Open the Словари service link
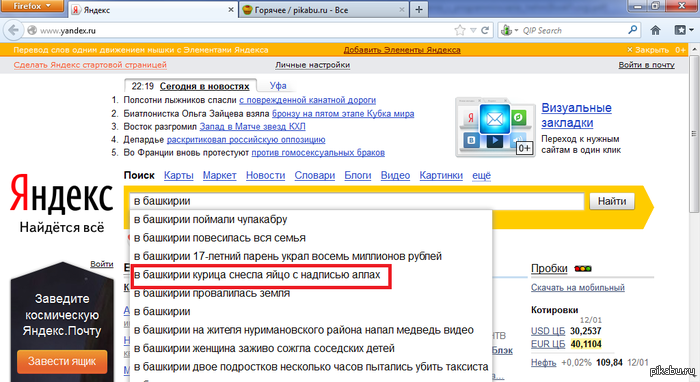Screen dimensions: 700x382 [x=314, y=175]
